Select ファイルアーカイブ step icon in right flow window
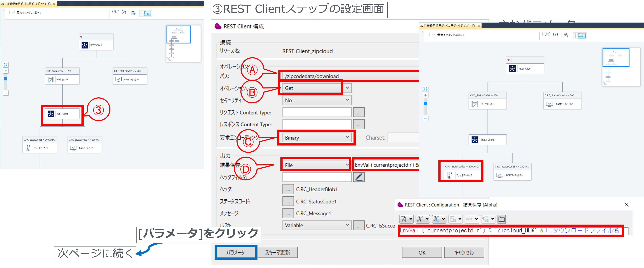 (x=450, y=175)
